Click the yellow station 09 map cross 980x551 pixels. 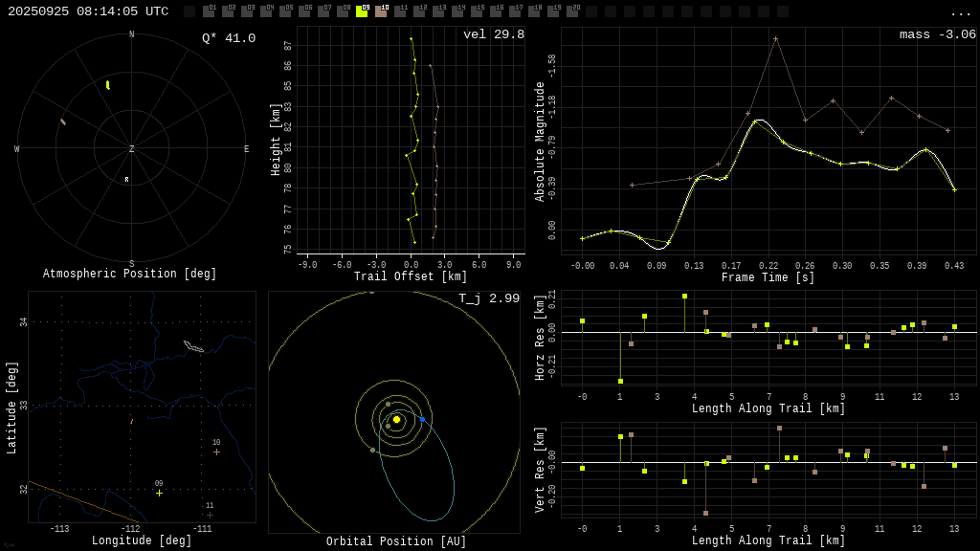point(159,493)
